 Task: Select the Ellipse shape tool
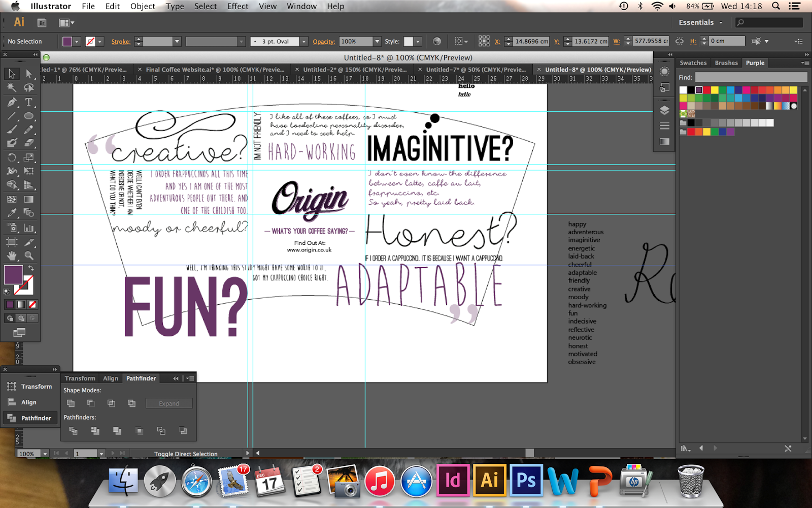[x=29, y=116]
